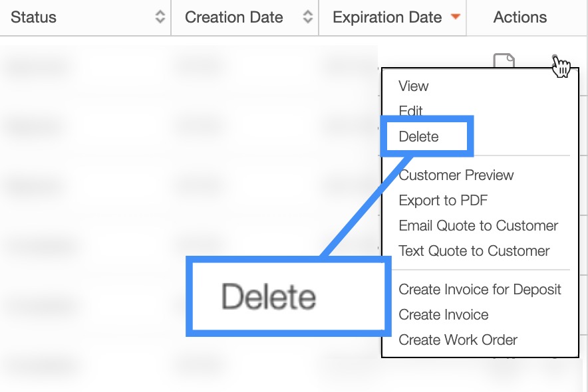Select the Creation Date header label

coord(233,18)
